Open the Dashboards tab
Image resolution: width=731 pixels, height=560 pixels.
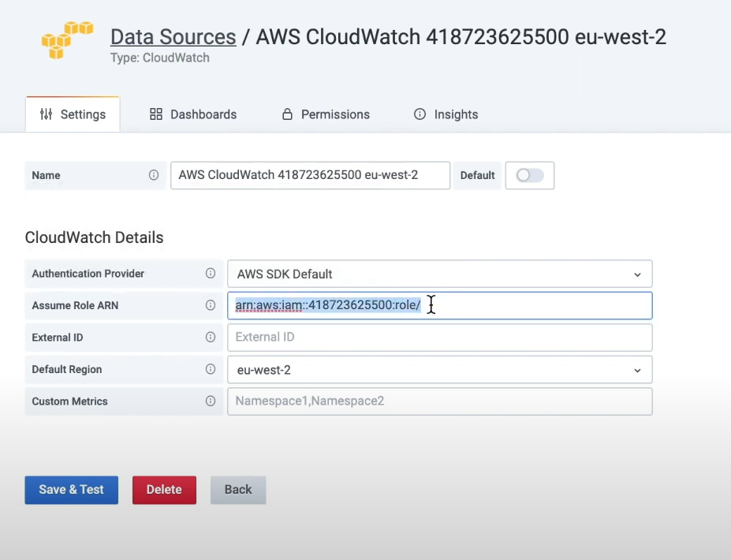[193, 114]
